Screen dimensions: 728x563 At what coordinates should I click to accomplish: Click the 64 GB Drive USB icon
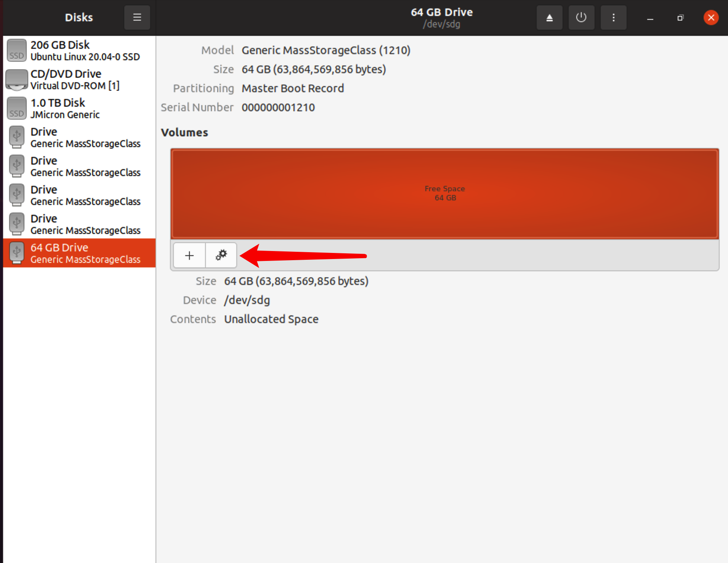(x=17, y=253)
